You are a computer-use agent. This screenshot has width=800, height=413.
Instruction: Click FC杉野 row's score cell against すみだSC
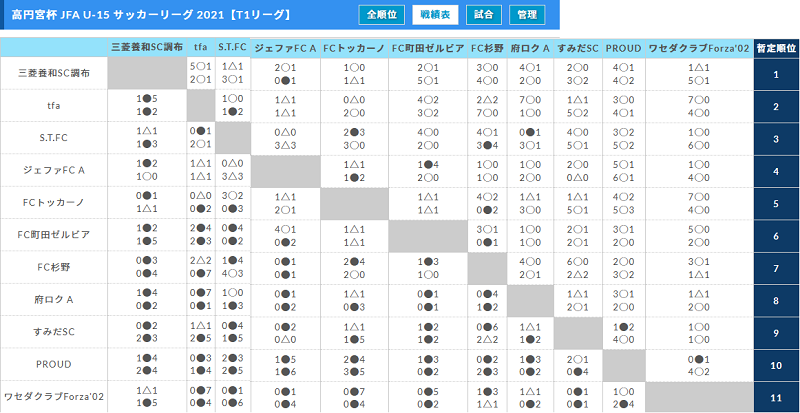578,268
